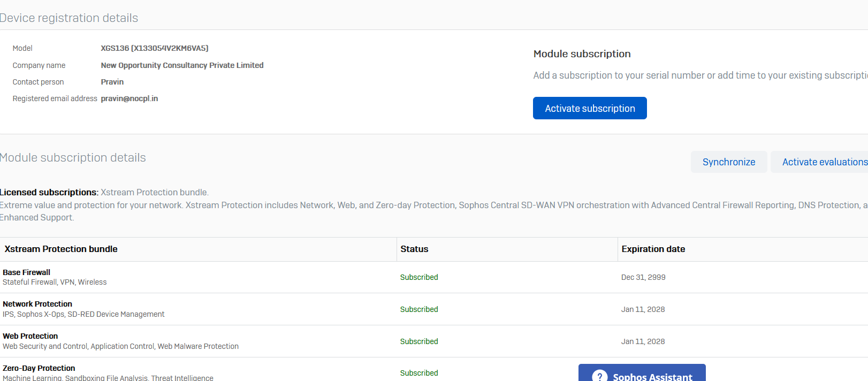This screenshot has height=381, width=868.
Task: Click the Module subscription details heading
Action: coord(73,158)
